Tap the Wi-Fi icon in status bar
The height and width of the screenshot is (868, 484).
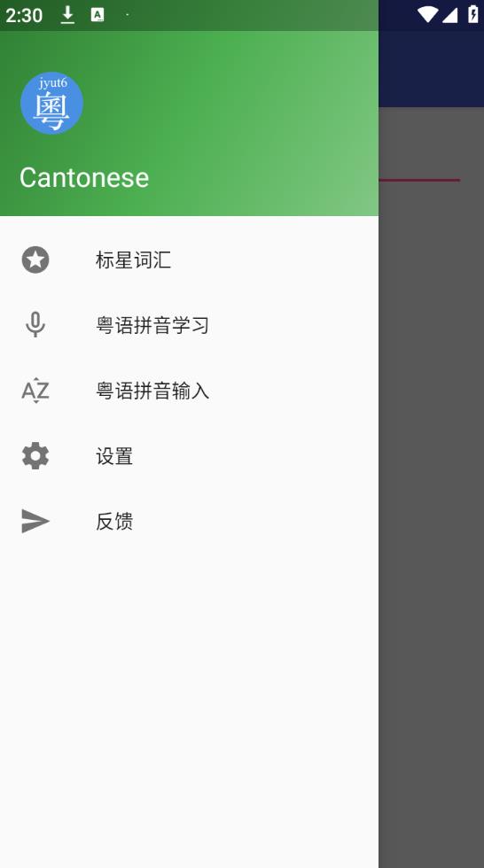427,14
